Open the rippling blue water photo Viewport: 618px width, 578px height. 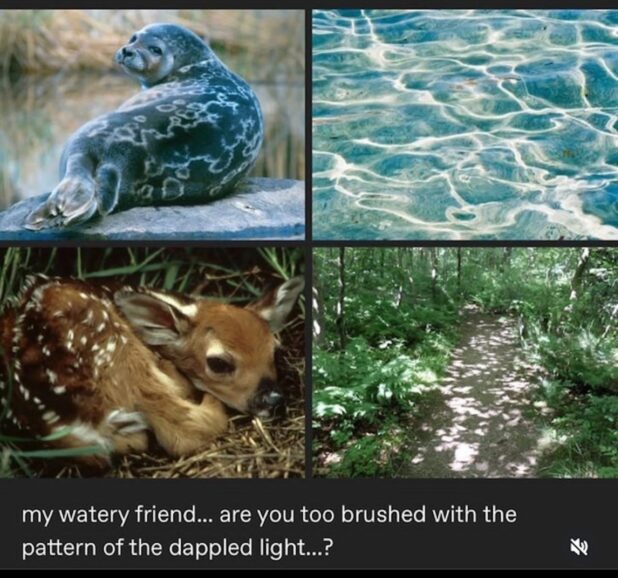tap(465, 125)
